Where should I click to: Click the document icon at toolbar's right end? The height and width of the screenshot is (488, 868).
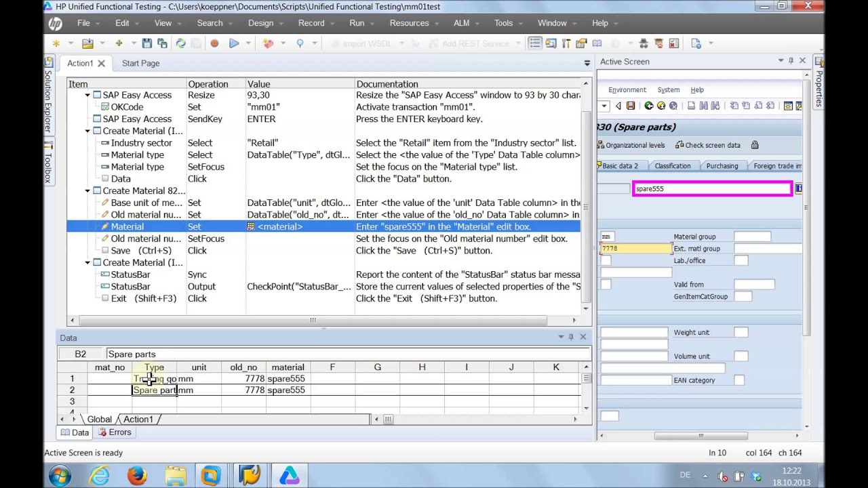[x=696, y=43]
